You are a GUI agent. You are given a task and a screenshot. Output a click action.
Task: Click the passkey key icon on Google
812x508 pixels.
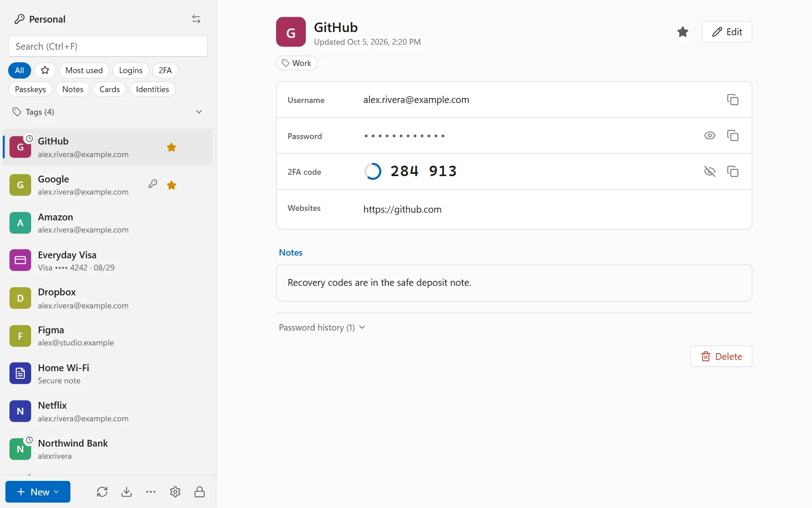tap(153, 184)
